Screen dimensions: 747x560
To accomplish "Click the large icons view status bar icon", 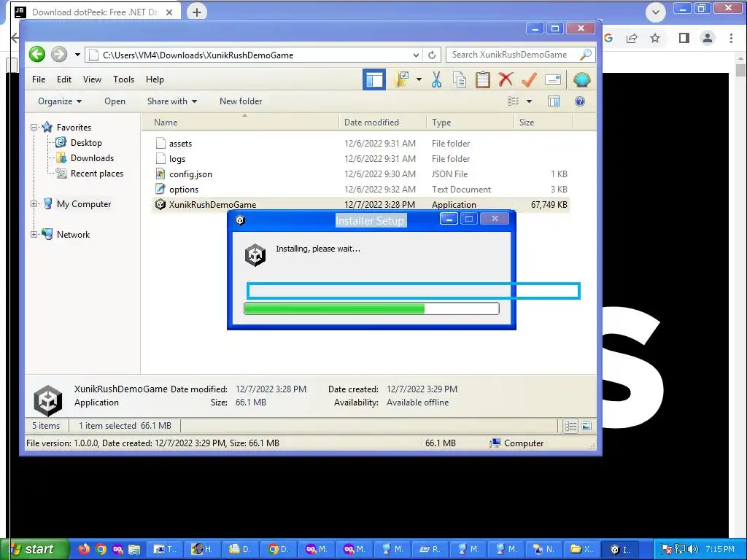I will point(587,426).
